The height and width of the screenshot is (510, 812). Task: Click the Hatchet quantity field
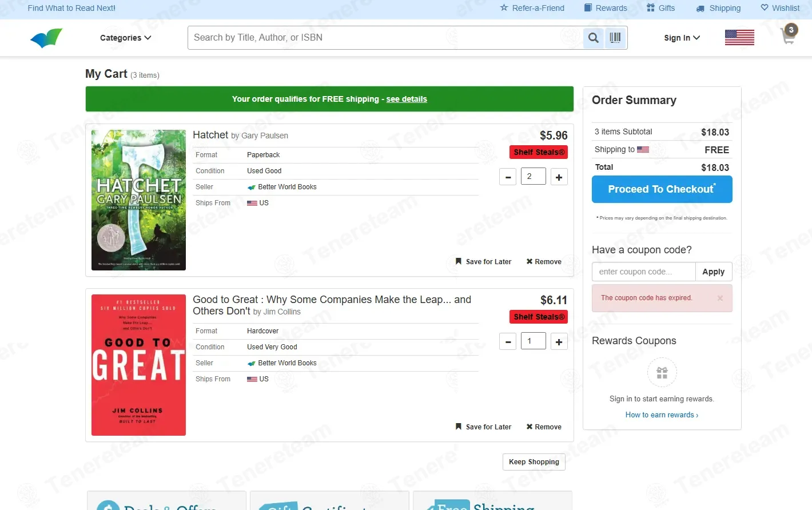[534, 176]
